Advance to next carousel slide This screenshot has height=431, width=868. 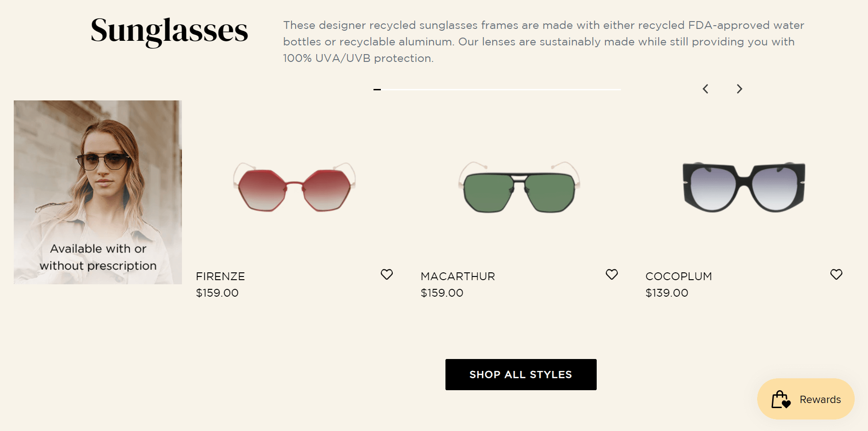click(739, 89)
